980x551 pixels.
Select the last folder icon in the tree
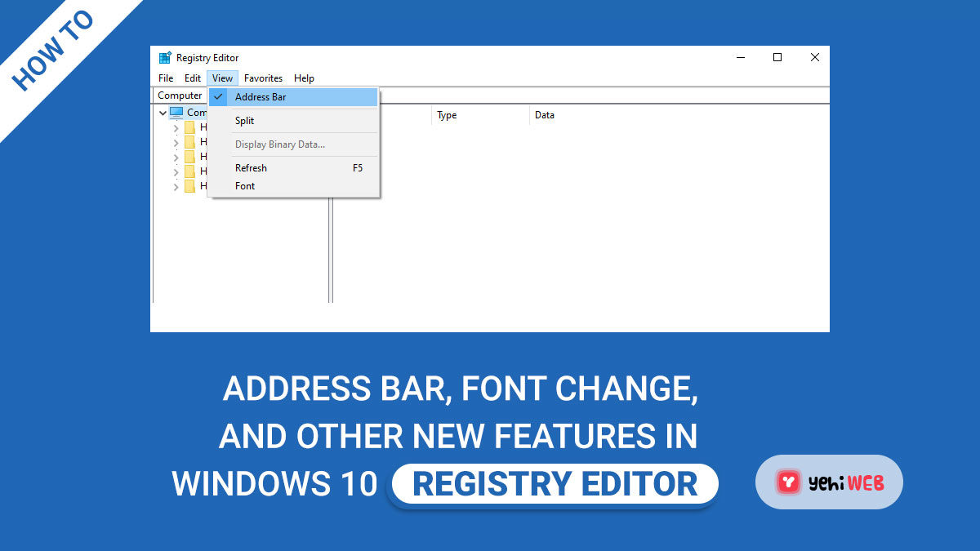pyautogui.click(x=189, y=186)
